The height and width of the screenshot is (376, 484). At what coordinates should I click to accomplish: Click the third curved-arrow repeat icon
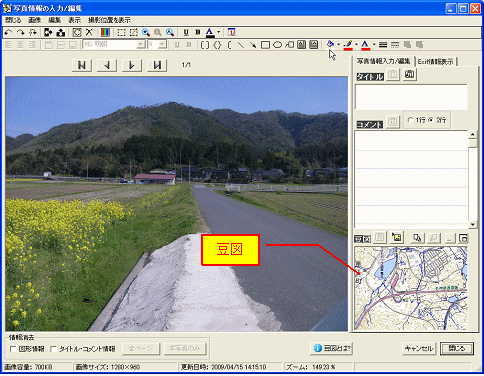pos(33,32)
